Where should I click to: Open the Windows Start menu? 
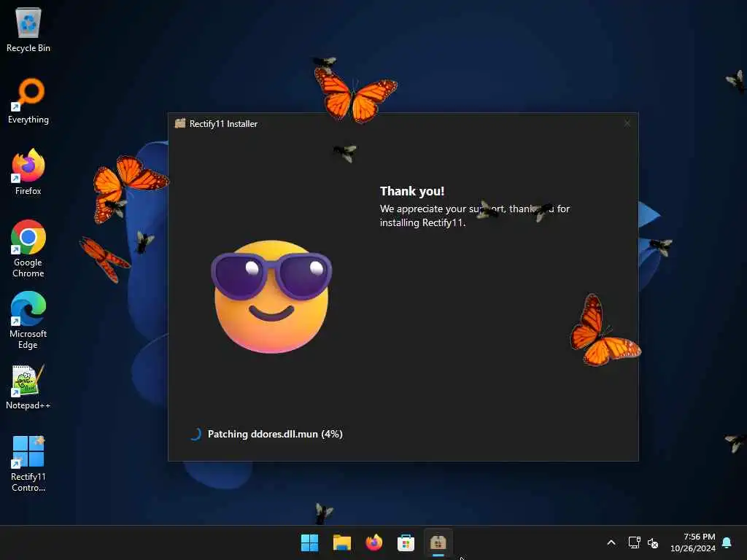pyautogui.click(x=309, y=542)
